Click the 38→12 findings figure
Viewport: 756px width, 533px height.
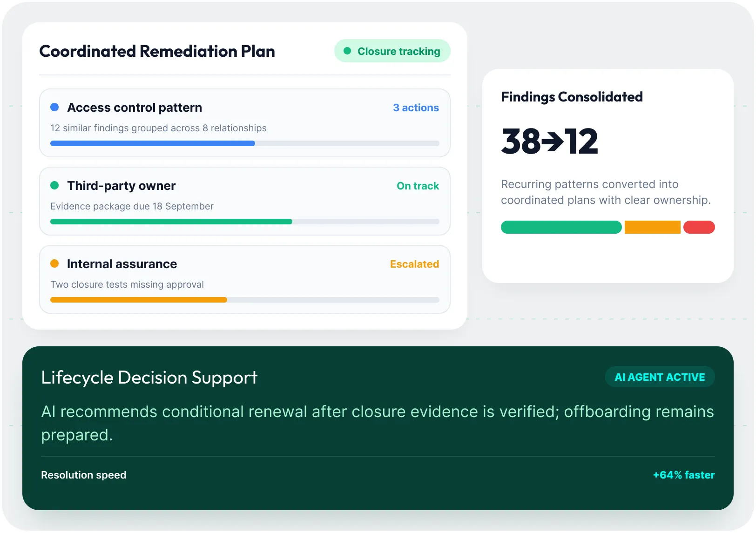(549, 141)
